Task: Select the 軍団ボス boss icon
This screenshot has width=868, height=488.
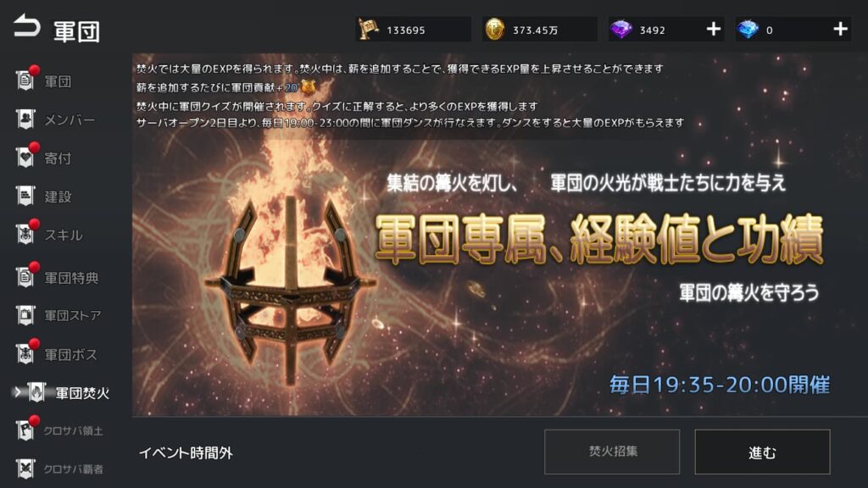Action: tap(25, 354)
